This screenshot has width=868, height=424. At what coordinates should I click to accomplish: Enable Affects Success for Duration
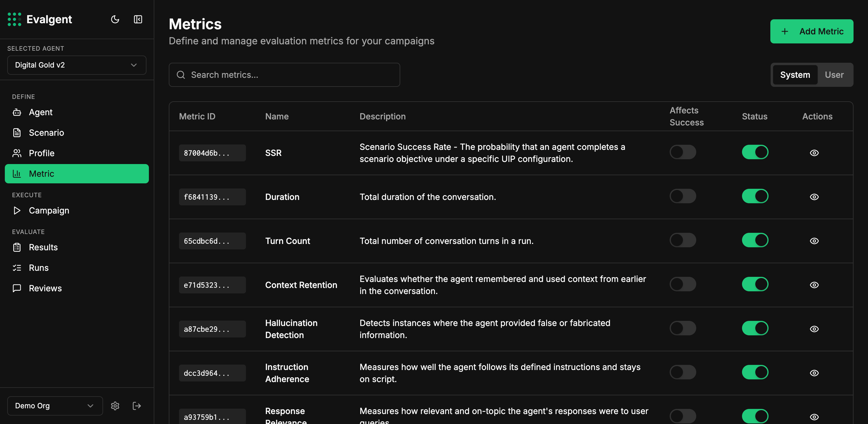[x=682, y=196]
